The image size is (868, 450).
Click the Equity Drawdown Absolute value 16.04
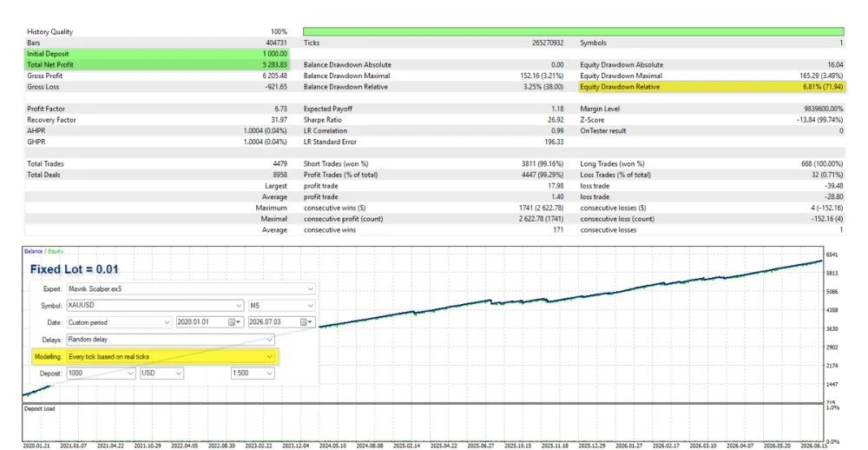835,65
